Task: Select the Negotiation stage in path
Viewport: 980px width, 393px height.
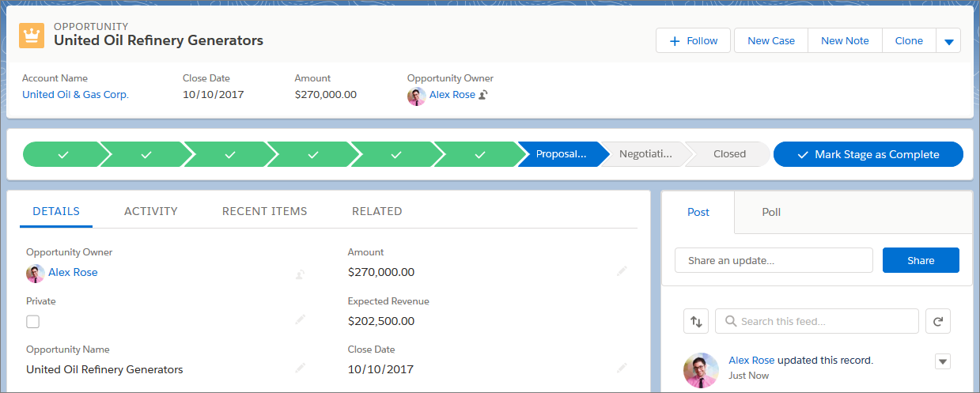Action: [x=645, y=154]
